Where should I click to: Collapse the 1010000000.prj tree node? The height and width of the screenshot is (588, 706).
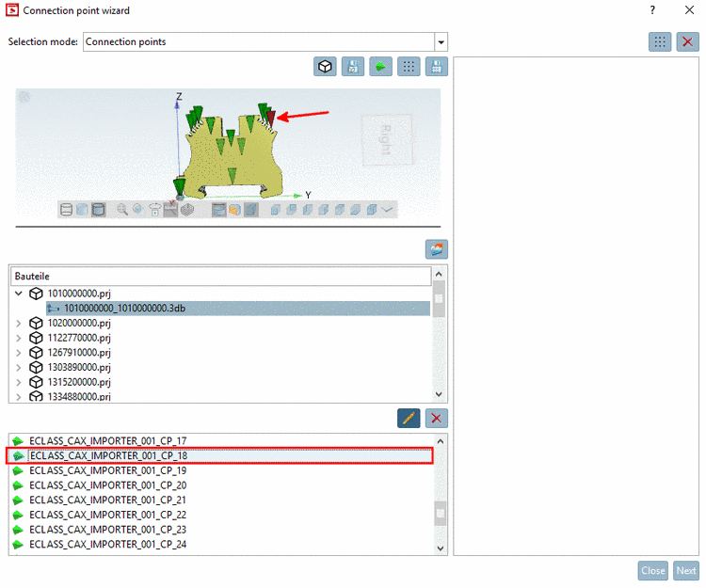click(19, 294)
